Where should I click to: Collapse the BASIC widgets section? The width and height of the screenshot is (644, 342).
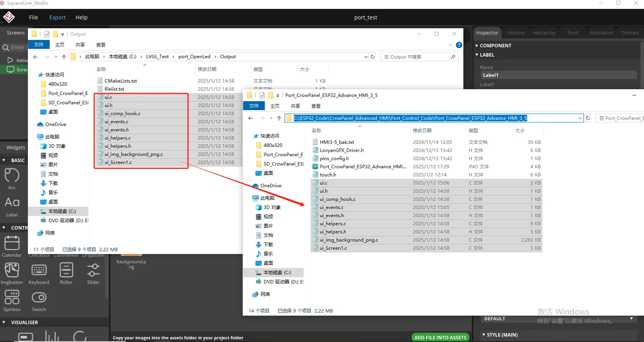(x=4, y=160)
